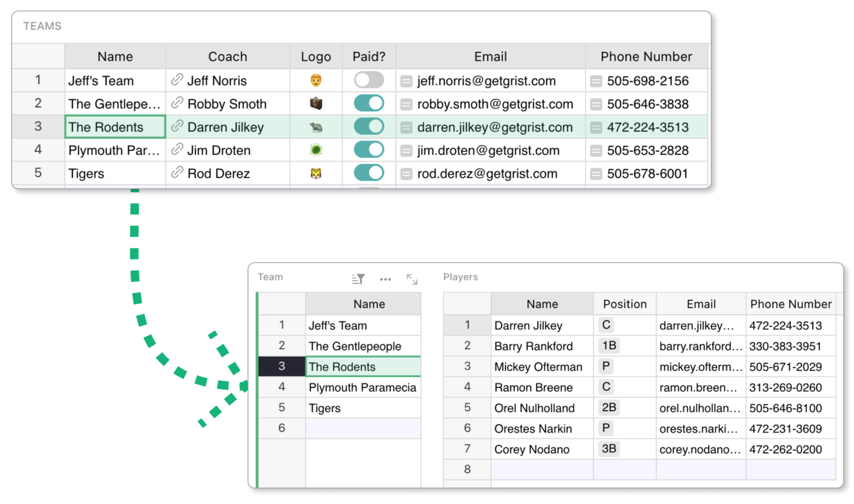
Task: Open record card icon for rod.derez email
Action: click(406, 174)
